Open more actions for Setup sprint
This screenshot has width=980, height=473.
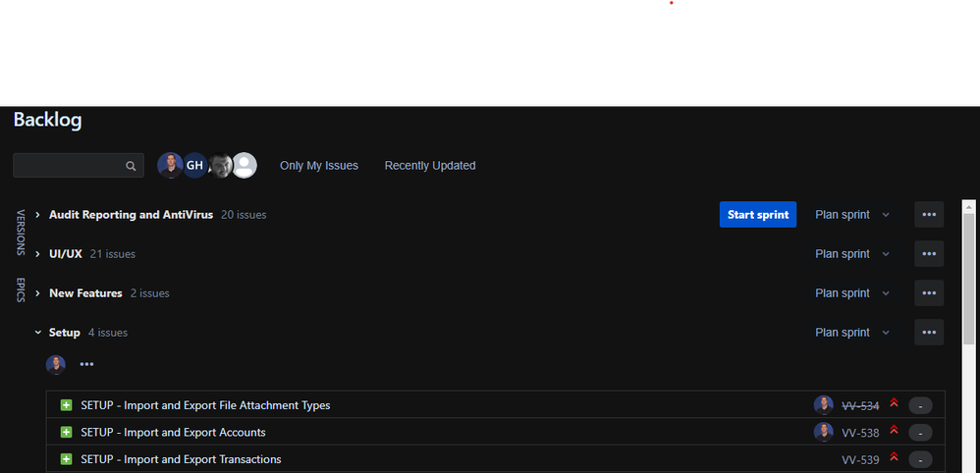click(929, 333)
